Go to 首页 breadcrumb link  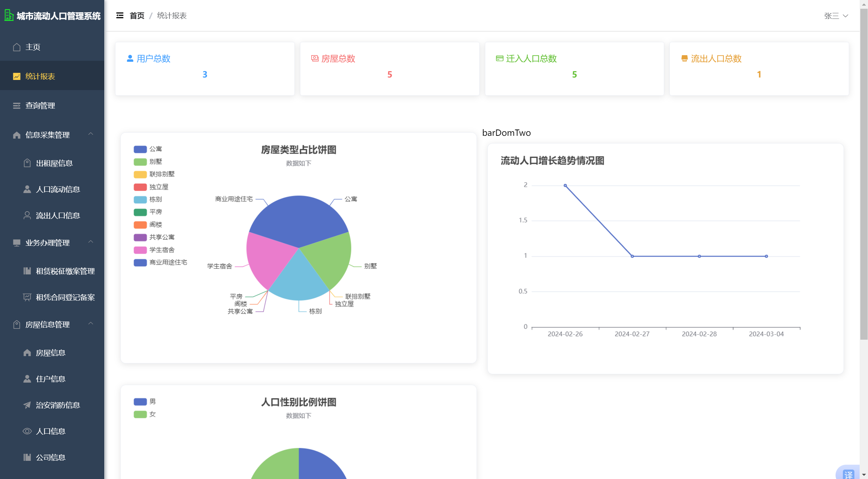click(x=137, y=16)
